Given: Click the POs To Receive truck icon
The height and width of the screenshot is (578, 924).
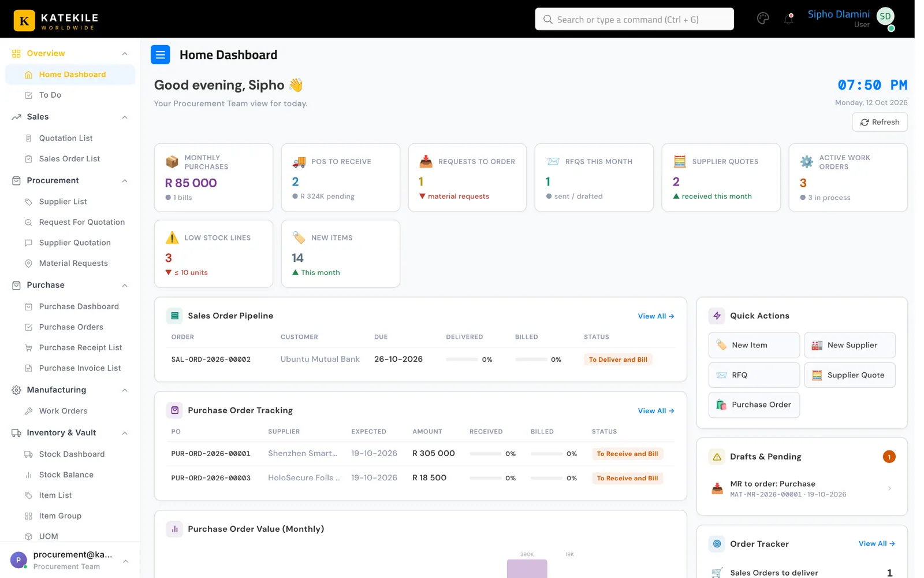Looking at the screenshot, I should coord(299,162).
